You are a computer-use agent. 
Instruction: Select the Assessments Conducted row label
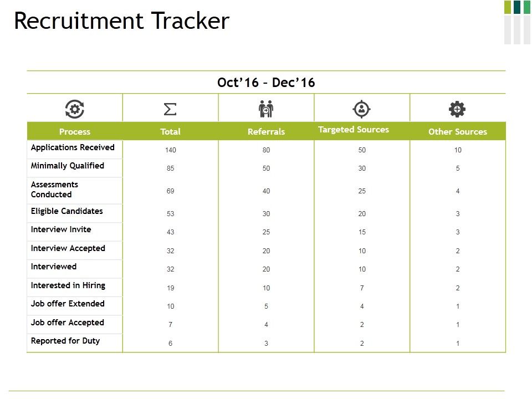pos(55,190)
